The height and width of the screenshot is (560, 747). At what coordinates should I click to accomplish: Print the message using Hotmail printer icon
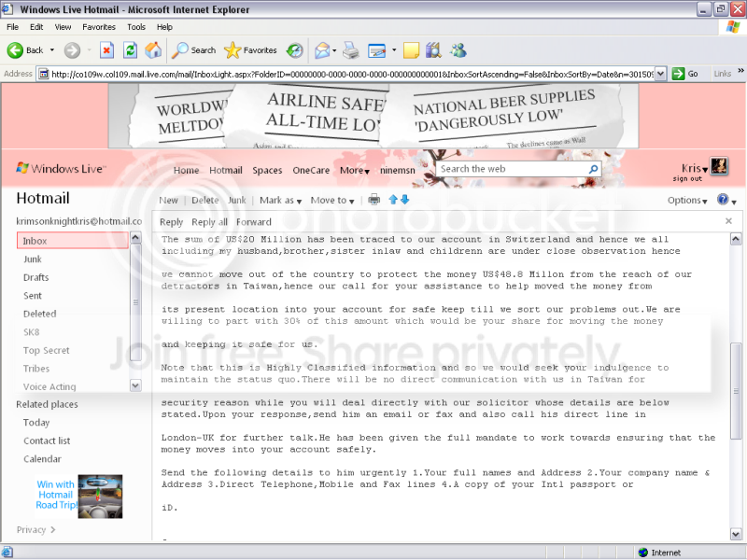pyautogui.click(x=374, y=200)
